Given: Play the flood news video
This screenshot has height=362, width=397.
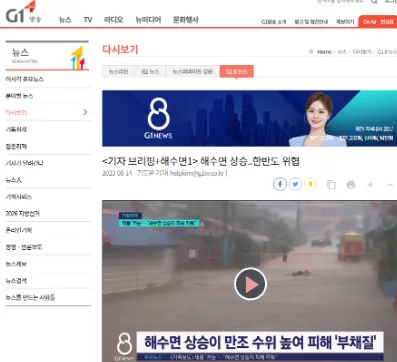Looking at the screenshot, I should [x=250, y=284].
